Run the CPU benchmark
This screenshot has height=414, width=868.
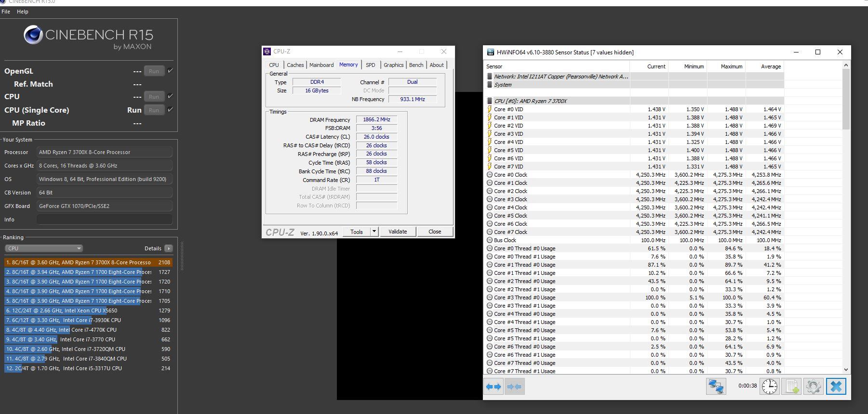click(x=154, y=96)
